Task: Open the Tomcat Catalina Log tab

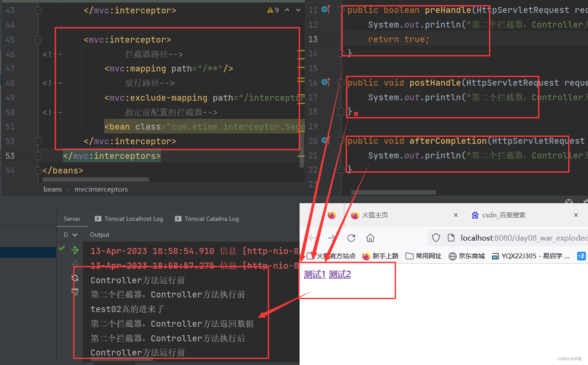Action: (207, 219)
